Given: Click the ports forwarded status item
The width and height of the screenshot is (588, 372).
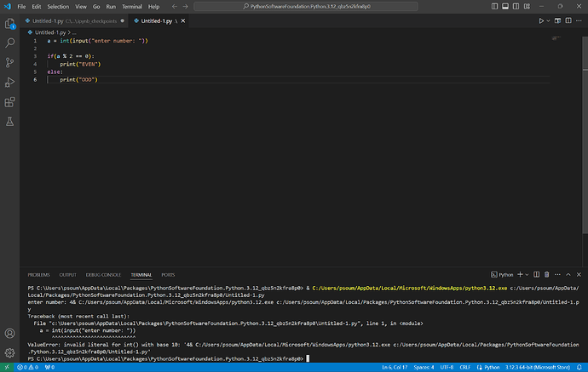Looking at the screenshot, I should (49, 367).
